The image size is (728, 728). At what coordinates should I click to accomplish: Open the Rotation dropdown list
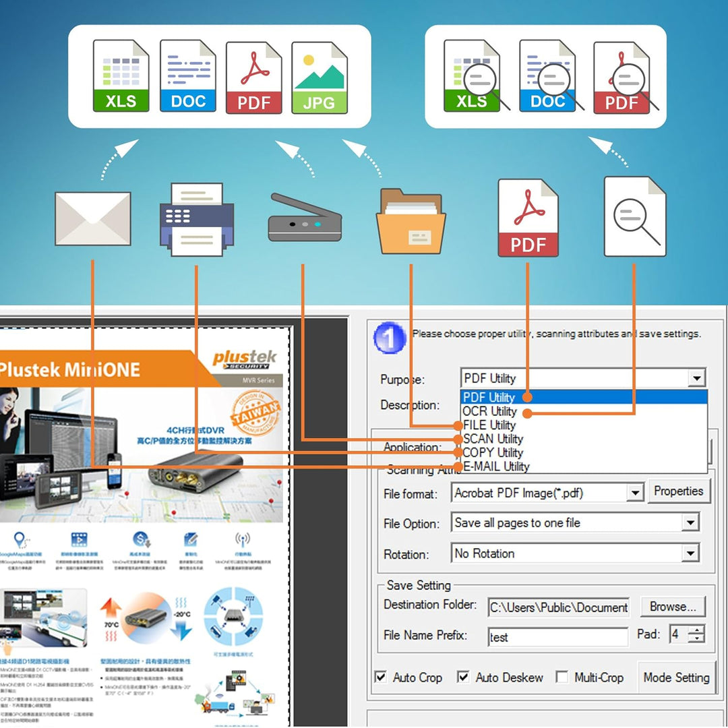tap(690, 553)
